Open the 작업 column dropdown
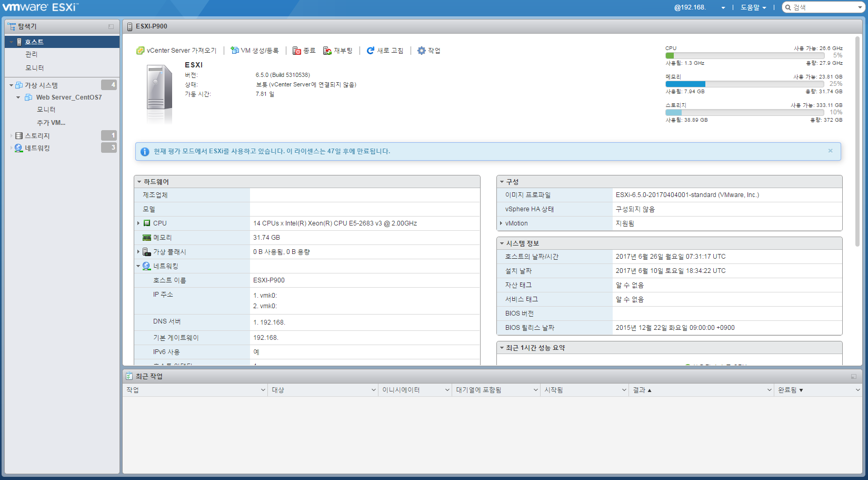This screenshot has width=868, height=480. point(263,390)
